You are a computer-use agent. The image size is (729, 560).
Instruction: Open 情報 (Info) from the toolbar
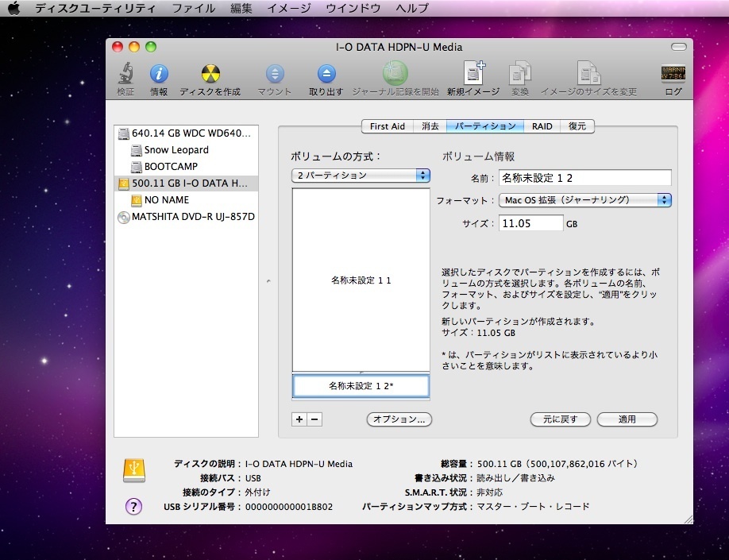(x=159, y=75)
